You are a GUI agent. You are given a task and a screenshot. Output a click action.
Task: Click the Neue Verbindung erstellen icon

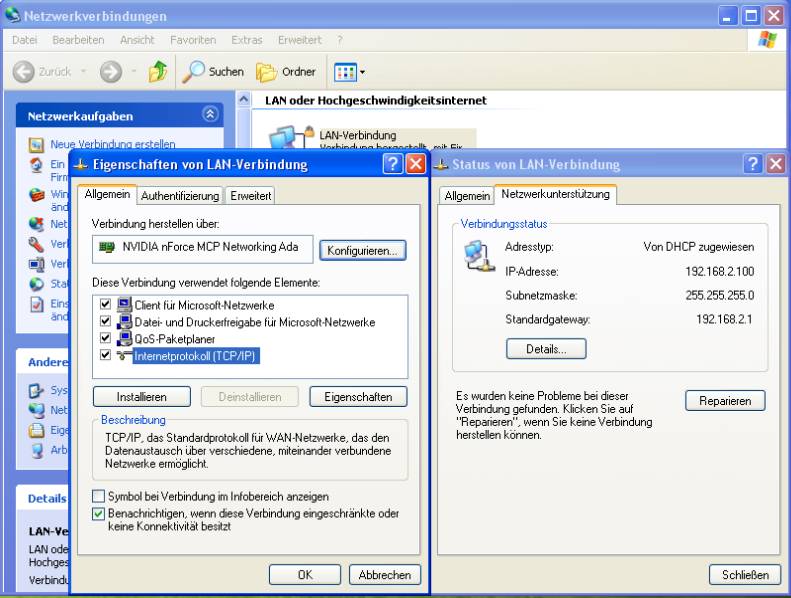37,145
